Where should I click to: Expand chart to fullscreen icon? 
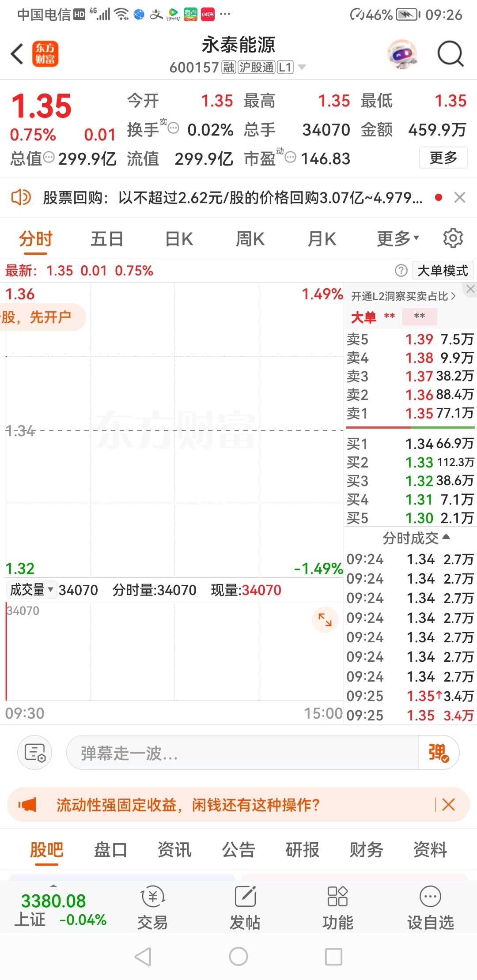click(x=325, y=619)
